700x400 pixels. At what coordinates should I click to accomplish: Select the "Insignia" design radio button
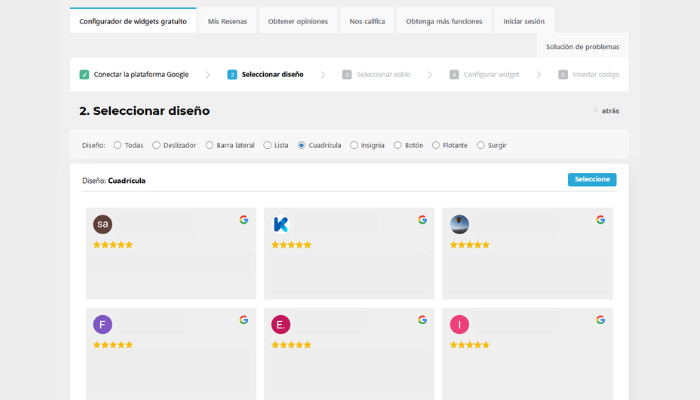point(354,145)
